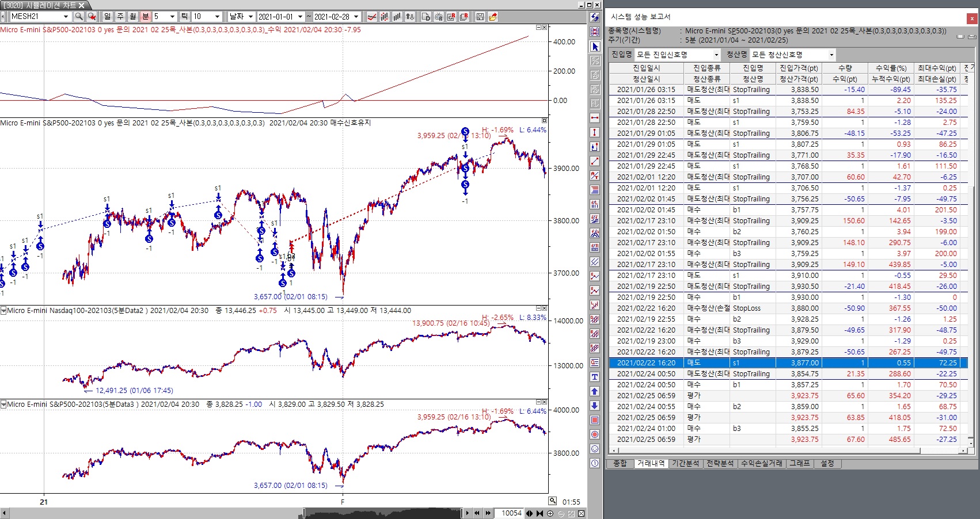980x519 pixels.
Task: Select the text annotation T tool
Action: (x=595, y=377)
